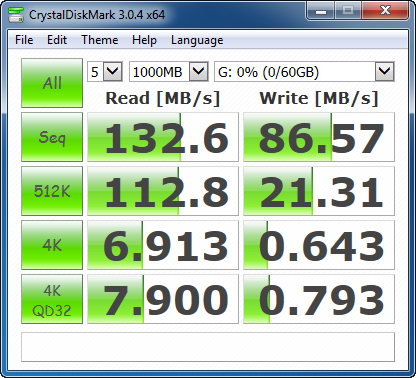This screenshot has width=416, height=378.
Task: Click the 4K write result 0.643
Action: click(319, 245)
